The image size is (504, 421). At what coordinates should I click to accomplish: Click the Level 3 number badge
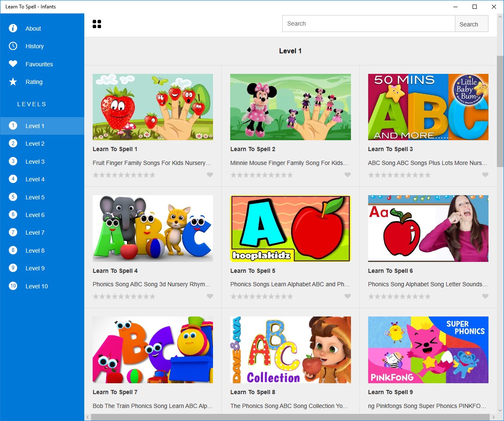point(13,161)
